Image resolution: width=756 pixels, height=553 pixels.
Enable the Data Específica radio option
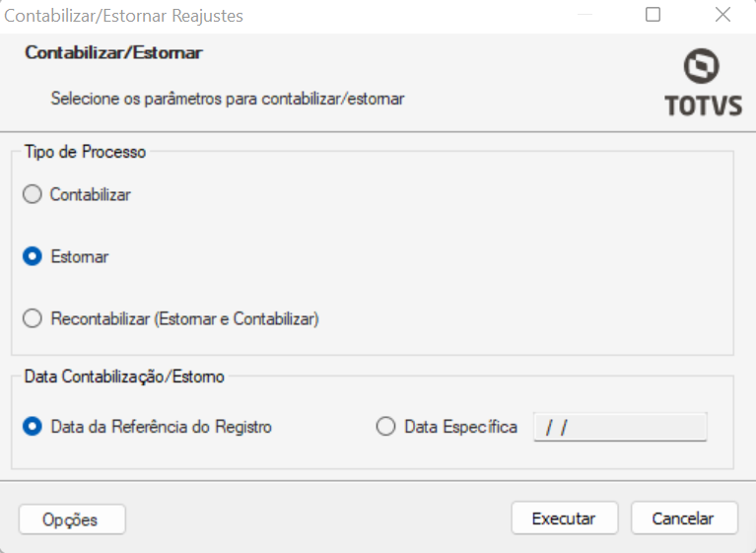385,427
